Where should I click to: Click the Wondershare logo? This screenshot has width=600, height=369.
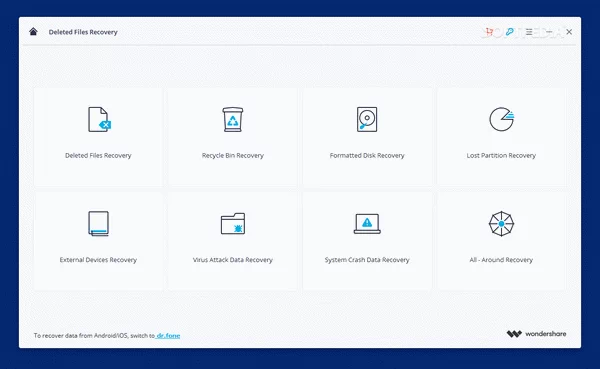click(x=536, y=334)
